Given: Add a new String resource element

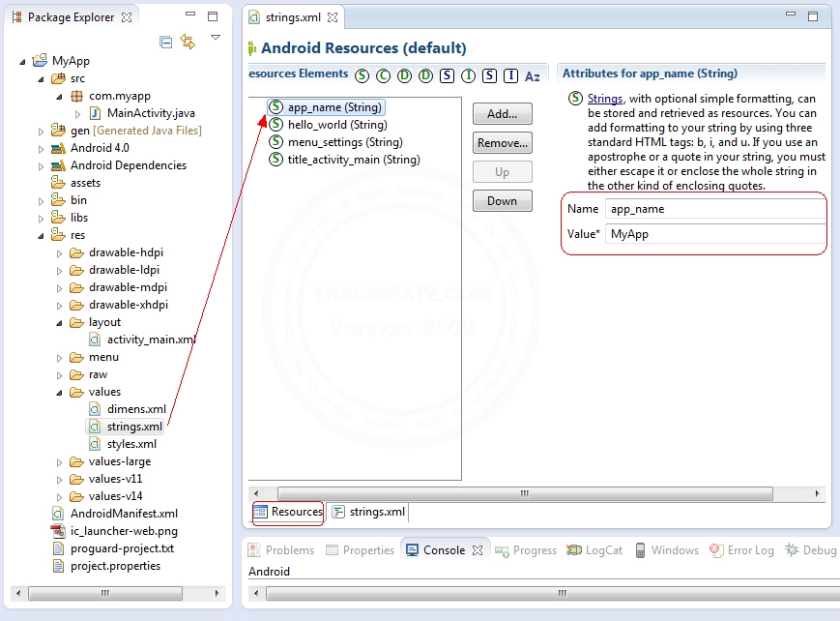Looking at the screenshot, I should pos(502,113).
